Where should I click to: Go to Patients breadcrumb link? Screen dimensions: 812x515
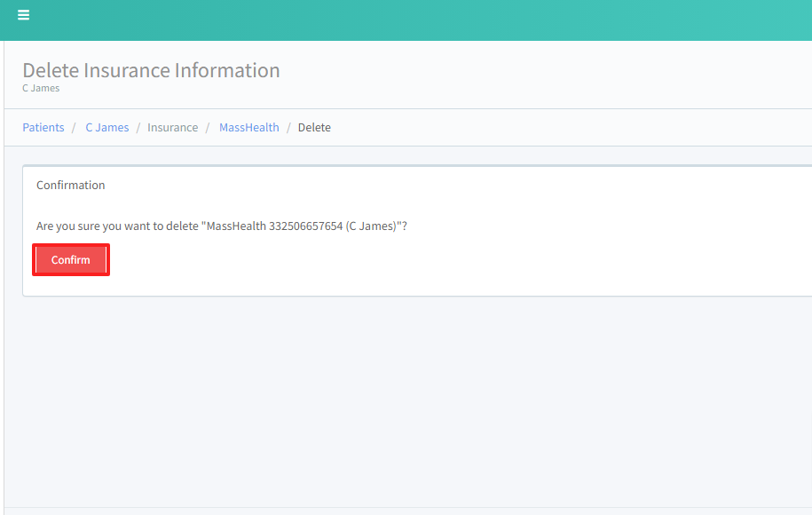[43, 128]
